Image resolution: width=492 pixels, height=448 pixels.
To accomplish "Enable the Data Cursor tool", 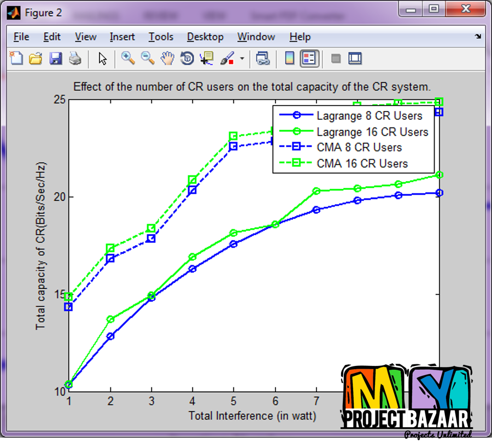I will (207, 59).
